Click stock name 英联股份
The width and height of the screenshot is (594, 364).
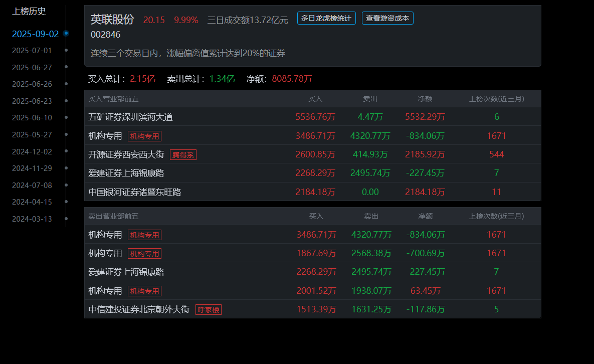(x=112, y=20)
